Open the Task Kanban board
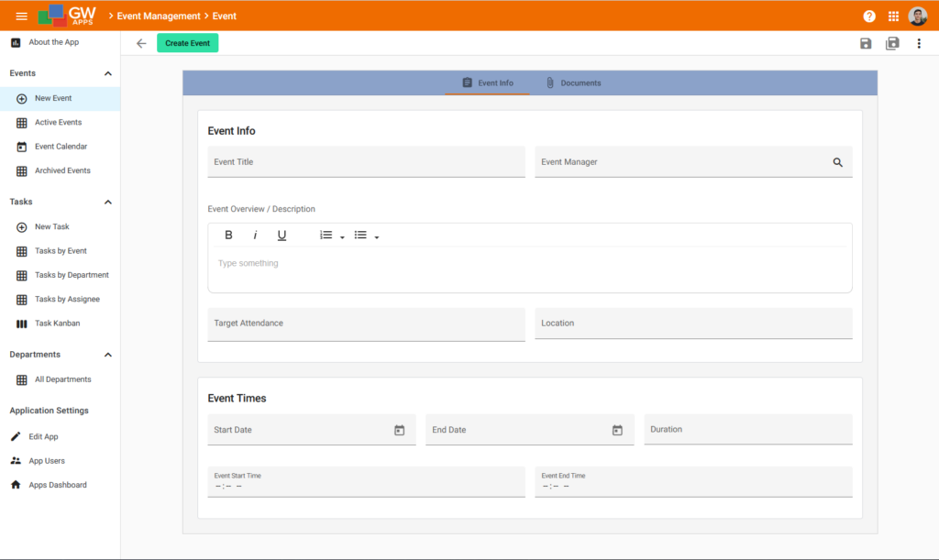This screenshot has width=939, height=560. pos(60,324)
